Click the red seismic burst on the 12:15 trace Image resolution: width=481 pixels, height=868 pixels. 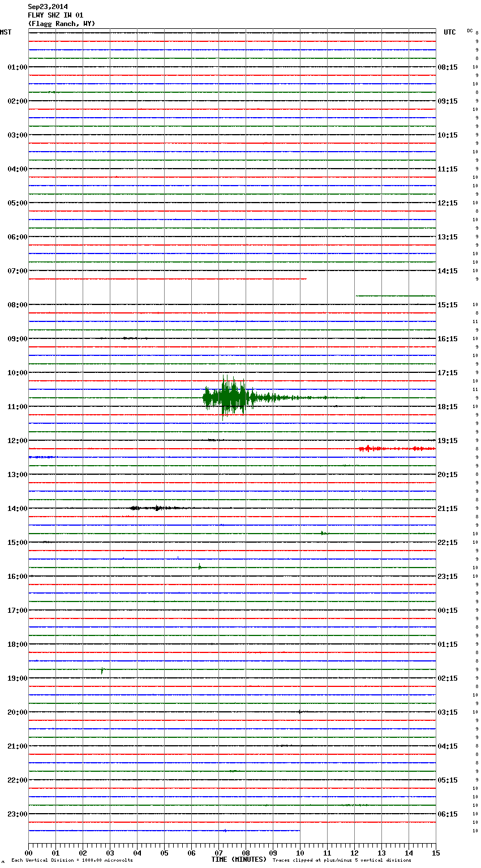(x=396, y=449)
